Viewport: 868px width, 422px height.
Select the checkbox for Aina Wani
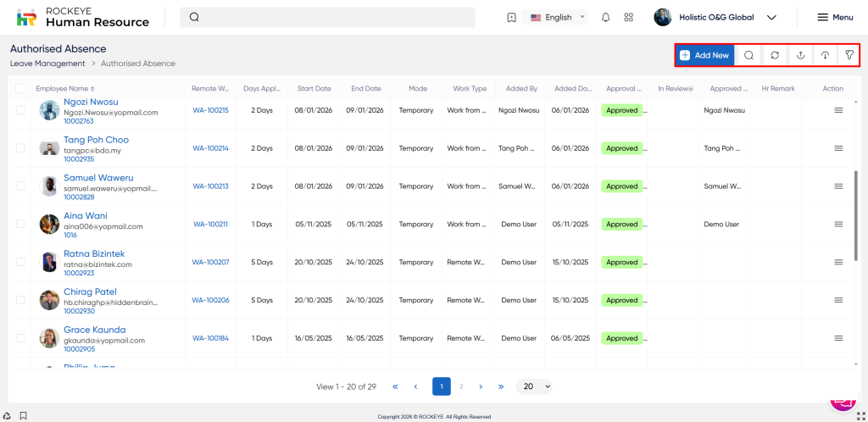click(x=20, y=225)
